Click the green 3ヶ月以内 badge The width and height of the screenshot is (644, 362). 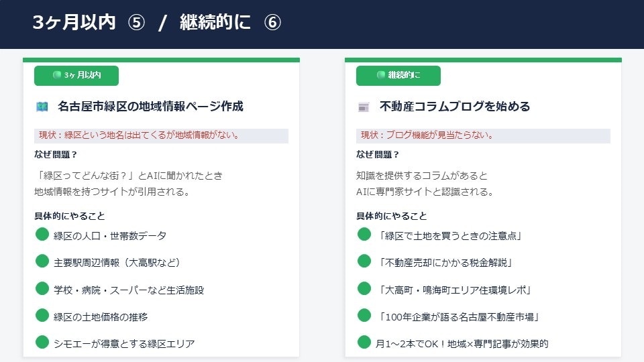click(76, 76)
